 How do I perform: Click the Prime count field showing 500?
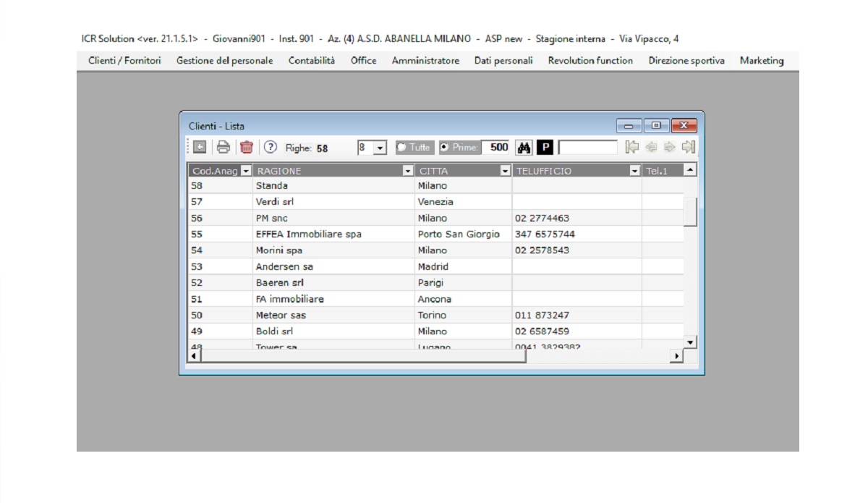click(x=495, y=147)
